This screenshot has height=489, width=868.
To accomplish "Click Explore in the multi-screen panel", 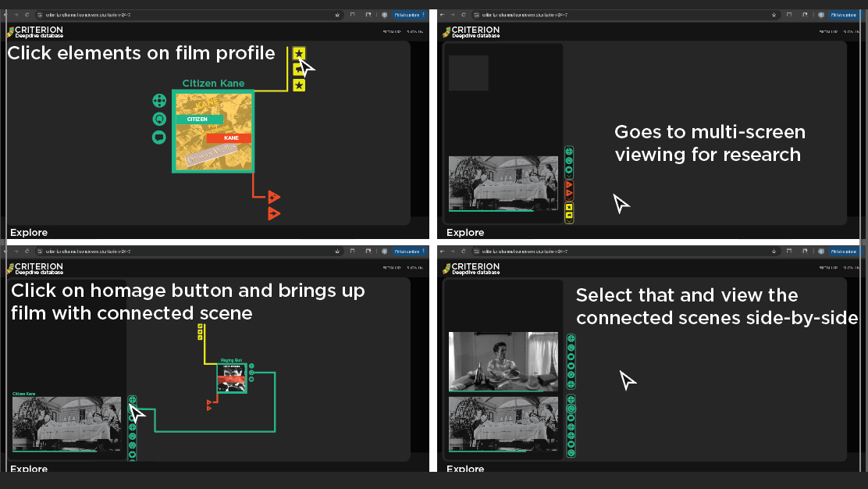I will coord(465,233).
